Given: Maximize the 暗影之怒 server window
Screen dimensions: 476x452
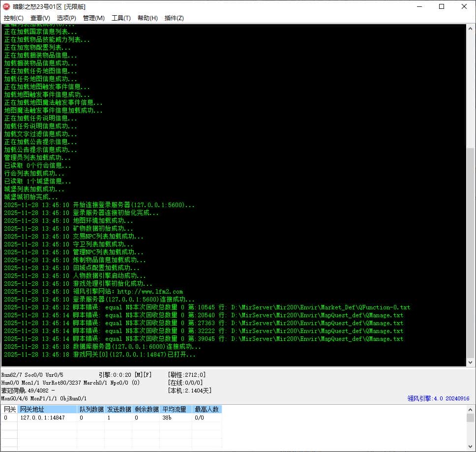Looking at the screenshot, I should (442, 6).
